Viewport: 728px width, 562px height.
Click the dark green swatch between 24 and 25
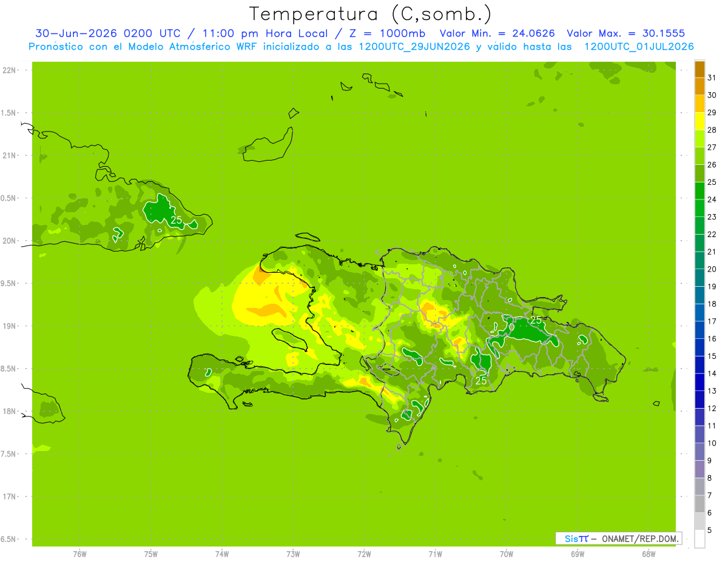[699, 190]
